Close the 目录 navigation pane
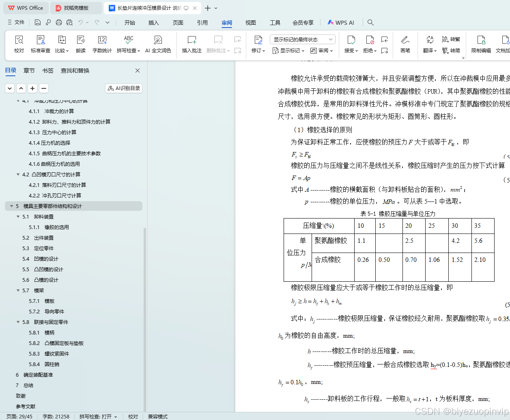Viewport: 510px width, 420px height. coord(138,71)
